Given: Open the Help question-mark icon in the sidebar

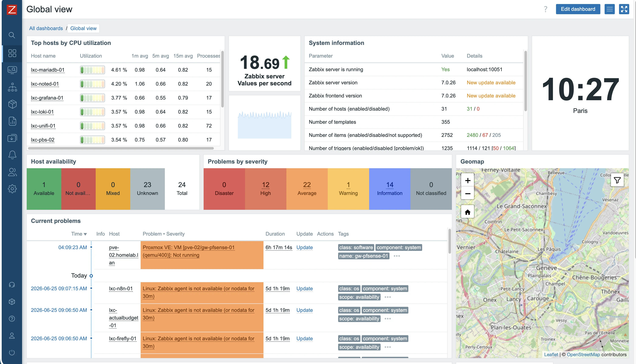Looking at the screenshot, I should [x=12, y=318].
